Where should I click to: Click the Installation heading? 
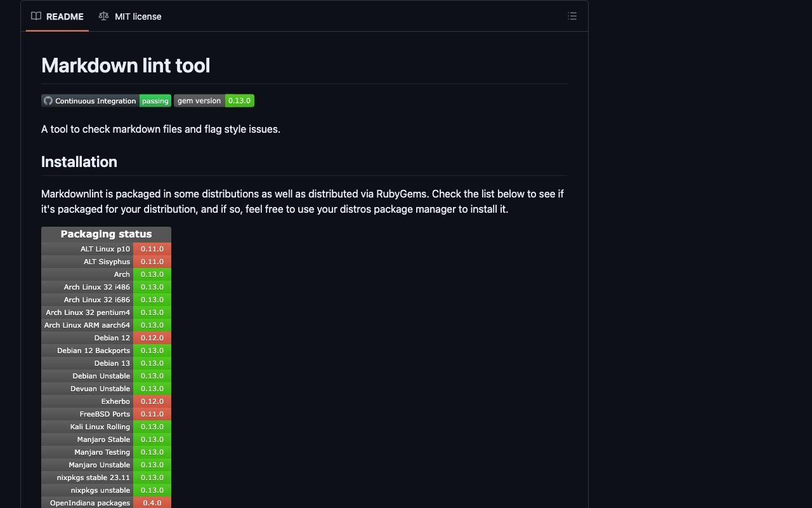(79, 162)
